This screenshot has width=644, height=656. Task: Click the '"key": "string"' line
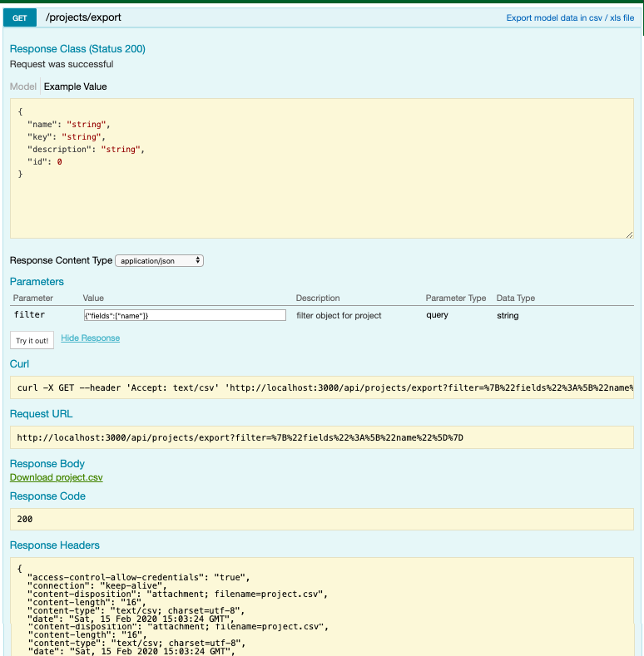[x=67, y=137]
